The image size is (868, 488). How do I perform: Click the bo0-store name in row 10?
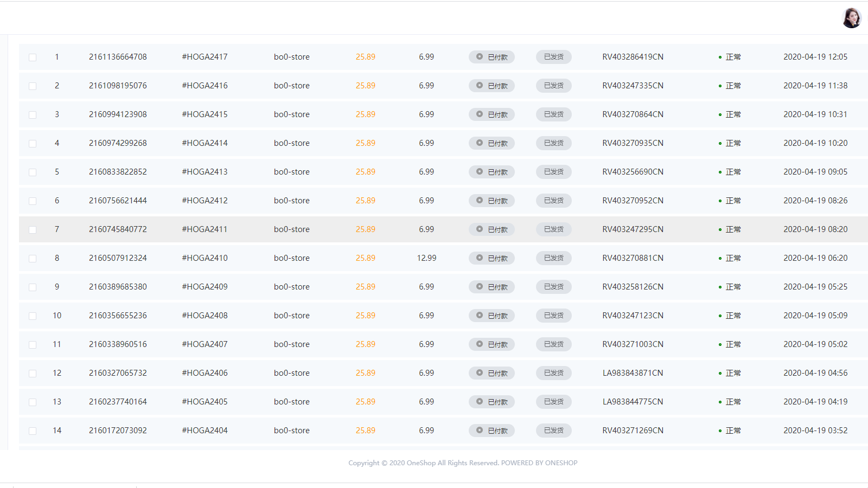point(291,316)
